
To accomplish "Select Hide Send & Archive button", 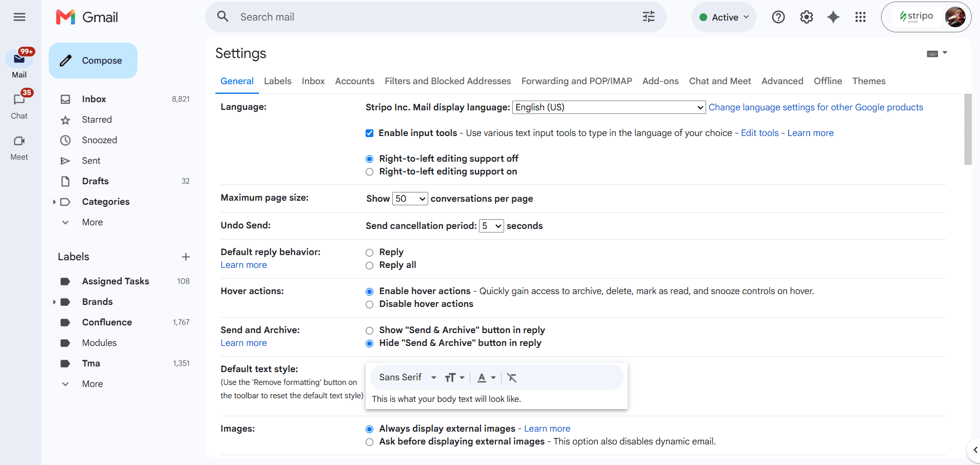I will tap(369, 343).
